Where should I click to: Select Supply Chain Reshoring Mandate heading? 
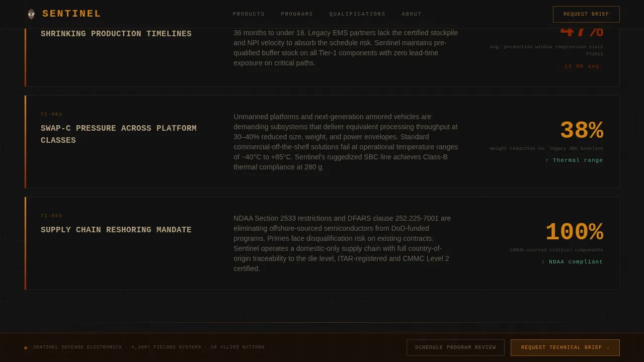[116, 230]
